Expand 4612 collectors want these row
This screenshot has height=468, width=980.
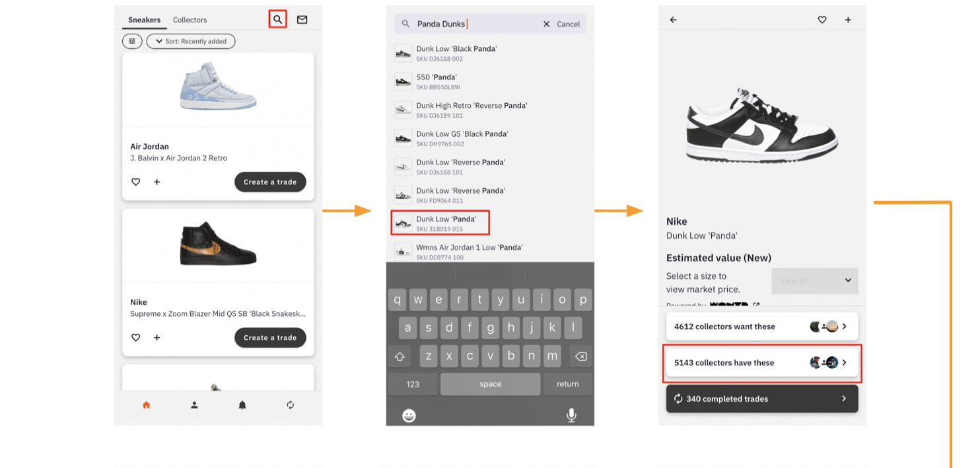761,327
